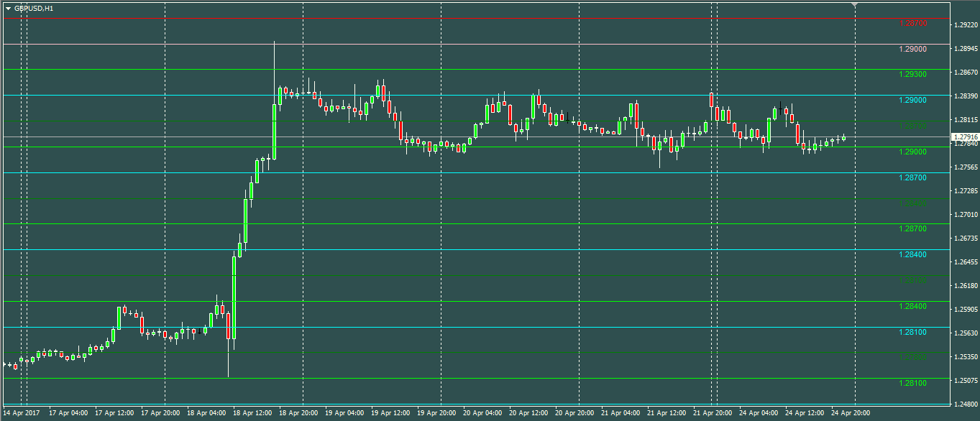This screenshot has width=980, height=421.
Task: Click the 14 Apr 2017 date label
Action: (22, 413)
